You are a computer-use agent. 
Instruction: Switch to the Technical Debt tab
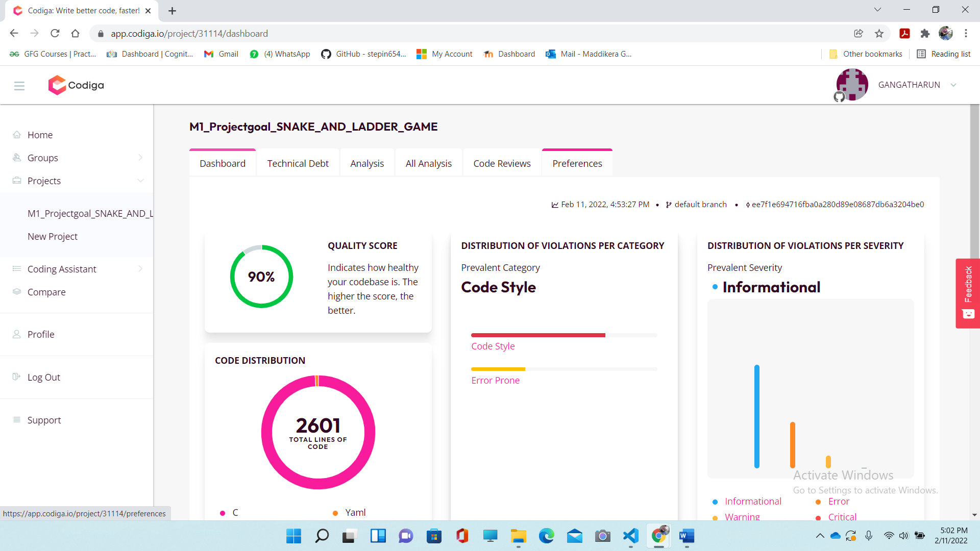[x=298, y=163]
